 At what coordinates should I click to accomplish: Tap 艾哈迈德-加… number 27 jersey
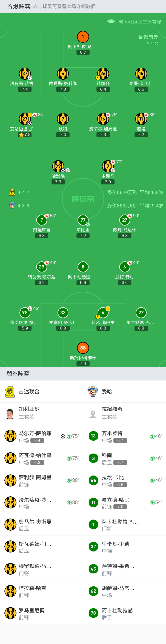25,119
